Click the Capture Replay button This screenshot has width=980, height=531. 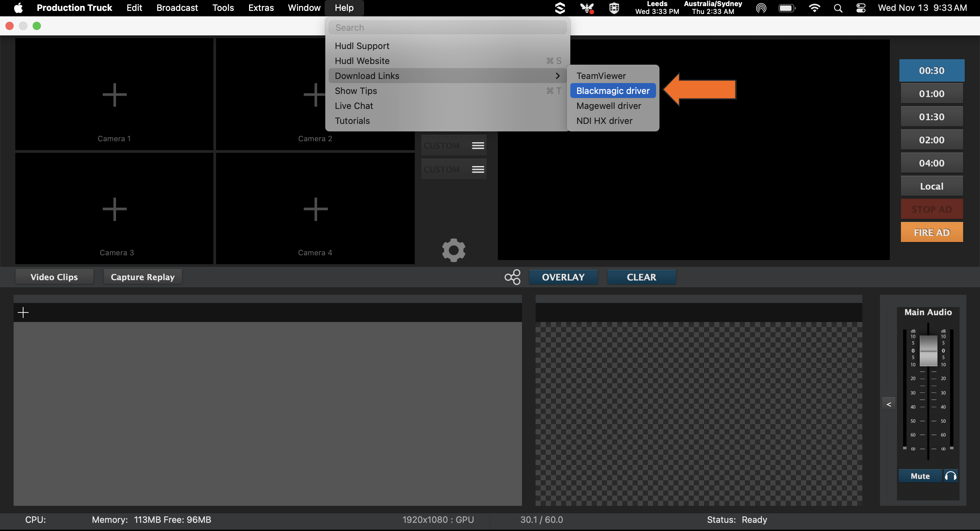(x=142, y=277)
